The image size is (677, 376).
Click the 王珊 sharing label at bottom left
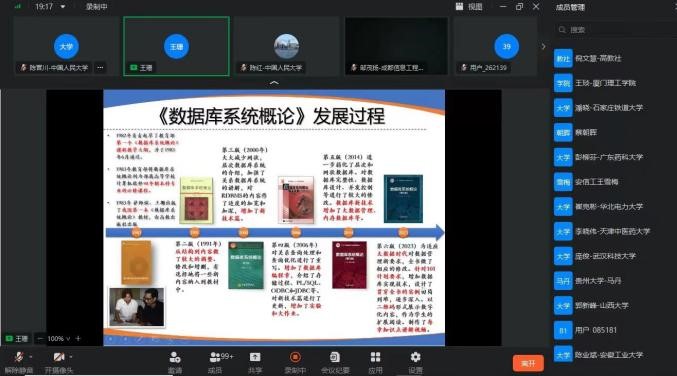pyautogui.click(x=17, y=338)
